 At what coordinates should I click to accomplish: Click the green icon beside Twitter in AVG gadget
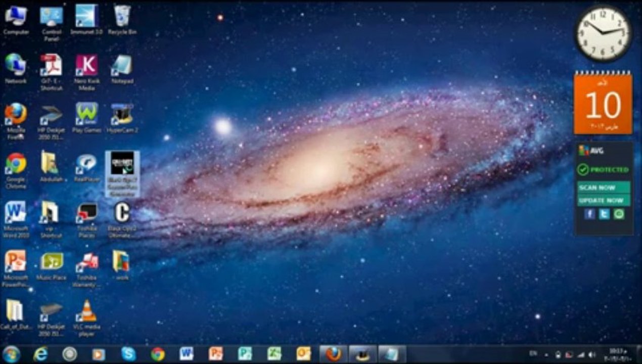(619, 214)
